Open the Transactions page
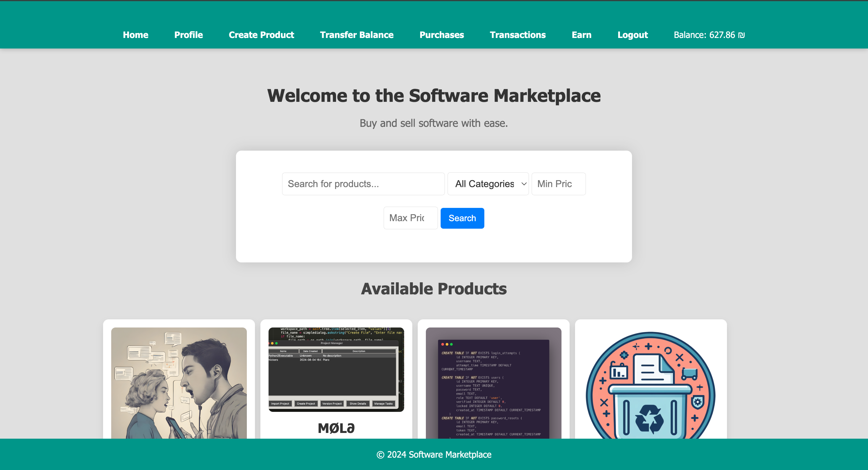868x470 pixels. [517, 35]
